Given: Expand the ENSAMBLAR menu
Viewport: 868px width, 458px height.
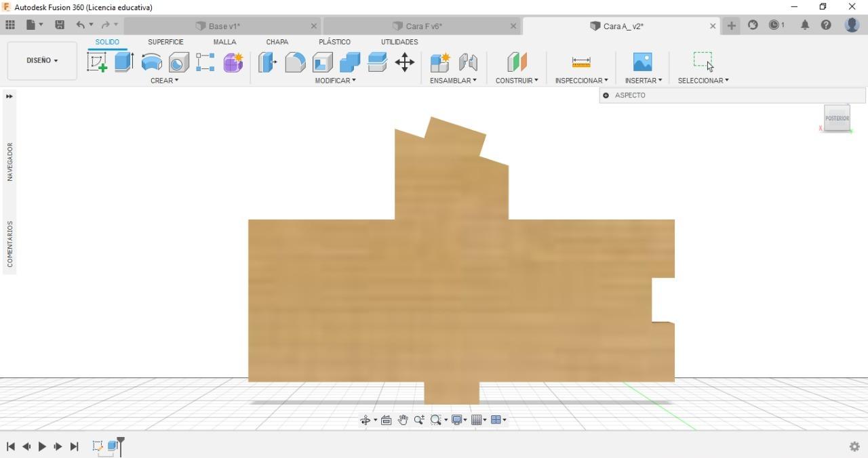Looking at the screenshot, I should point(453,81).
